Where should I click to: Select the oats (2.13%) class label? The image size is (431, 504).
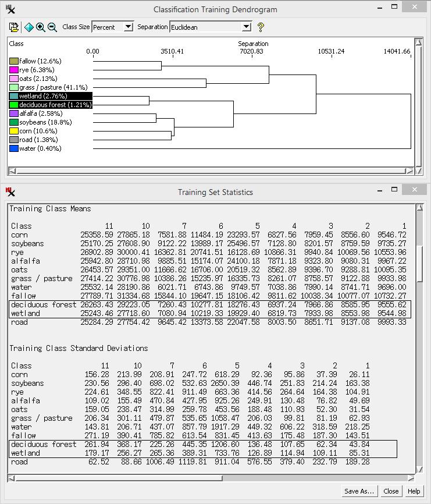(x=38, y=79)
